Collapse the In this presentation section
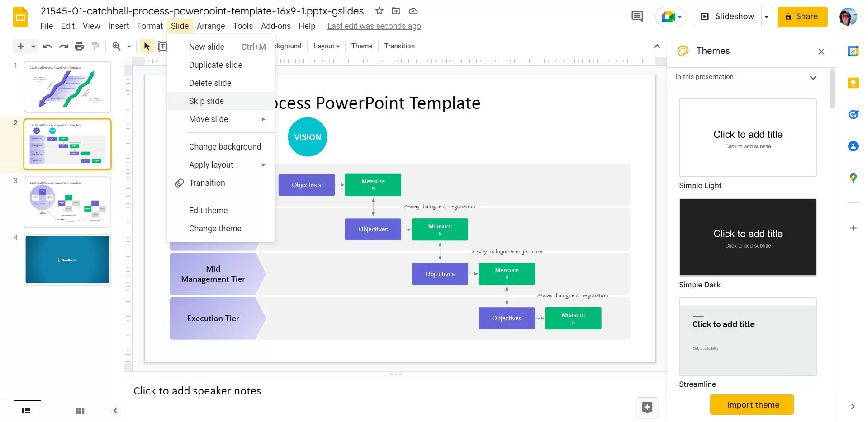The image size is (868, 422). coord(813,77)
